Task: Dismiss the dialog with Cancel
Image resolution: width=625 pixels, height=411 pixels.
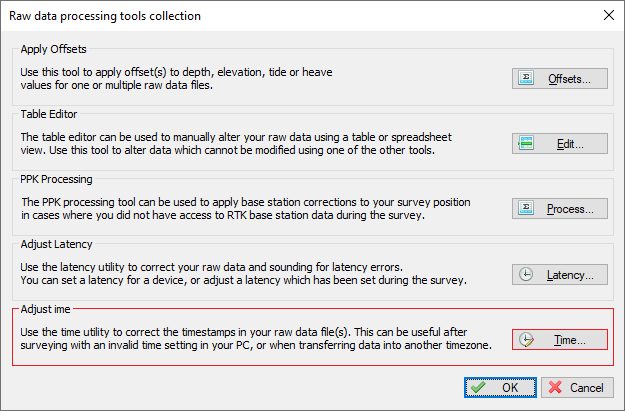Action: click(x=577, y=387)
